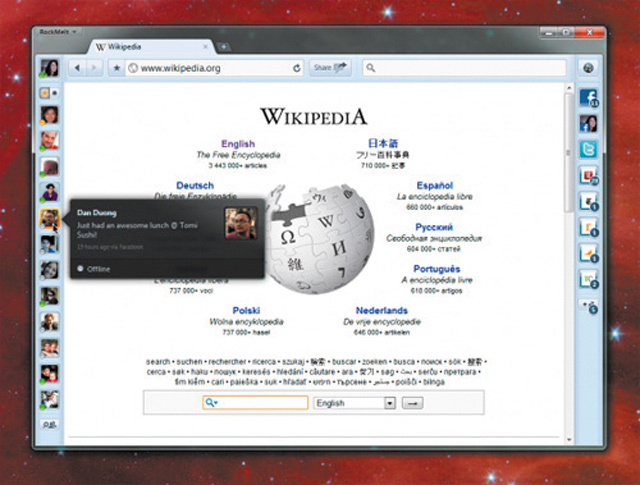Open the Русский Wikipedia link
The height and width of the screenshot is (485, 640).
tap(434, 227)
